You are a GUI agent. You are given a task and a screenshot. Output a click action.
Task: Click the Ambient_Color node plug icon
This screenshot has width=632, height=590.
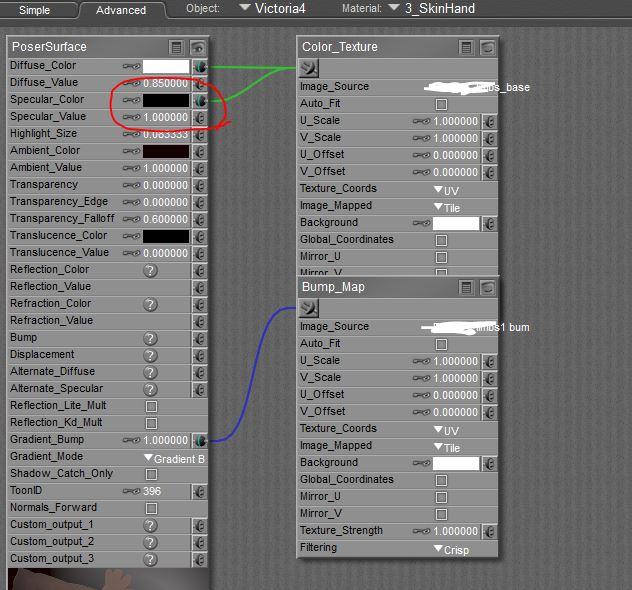click(x=200, y=152)
